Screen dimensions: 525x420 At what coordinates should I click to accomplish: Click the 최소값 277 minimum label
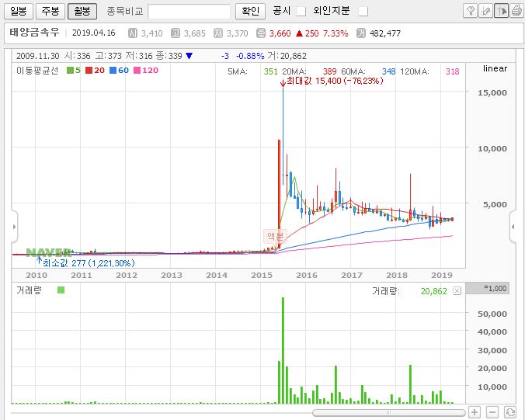(89, 263)
